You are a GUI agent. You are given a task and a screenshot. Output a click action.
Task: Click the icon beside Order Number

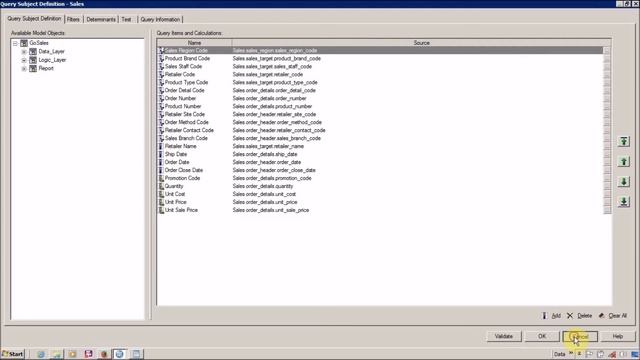pyautogui.click(x=161, y=98)
